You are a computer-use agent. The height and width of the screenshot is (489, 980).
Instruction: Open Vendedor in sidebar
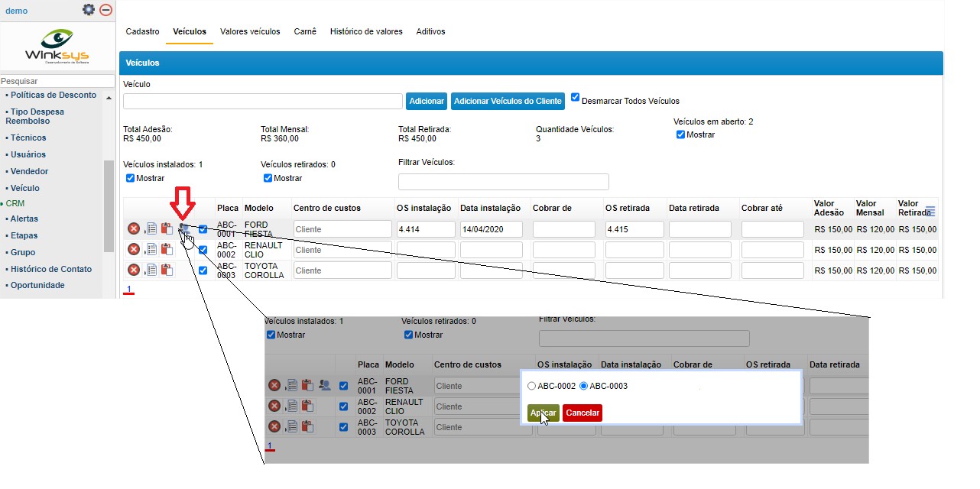[x=29, y=171]
